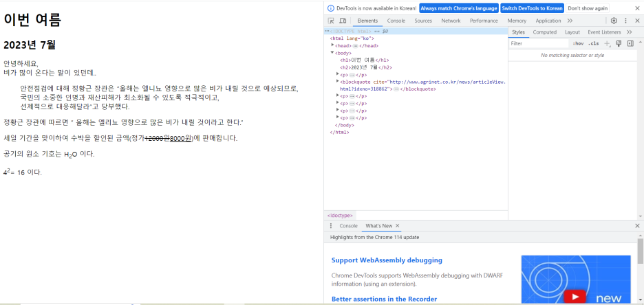The image size is (644, 305).
Task: Expand the last p element above closing body
Action: [338, 117]
